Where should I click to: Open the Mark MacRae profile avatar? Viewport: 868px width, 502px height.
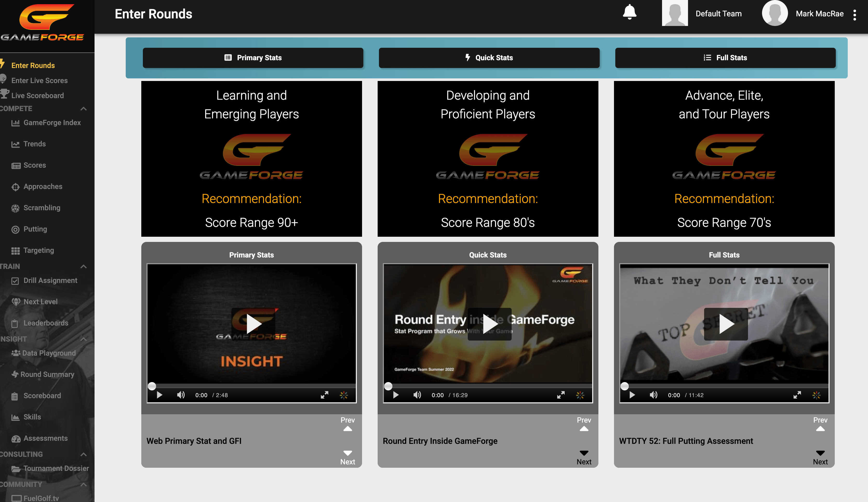(x=775, y=13)
